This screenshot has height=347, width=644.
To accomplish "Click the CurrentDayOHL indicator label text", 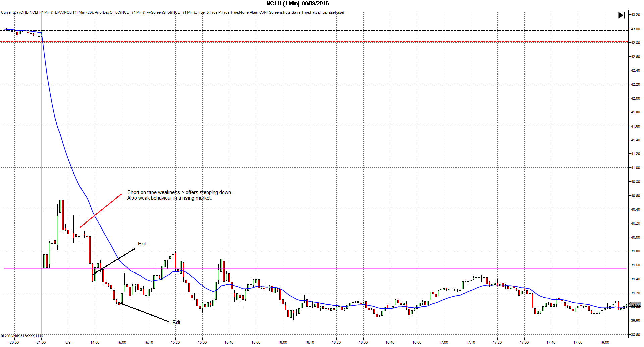I will (27, 13).
